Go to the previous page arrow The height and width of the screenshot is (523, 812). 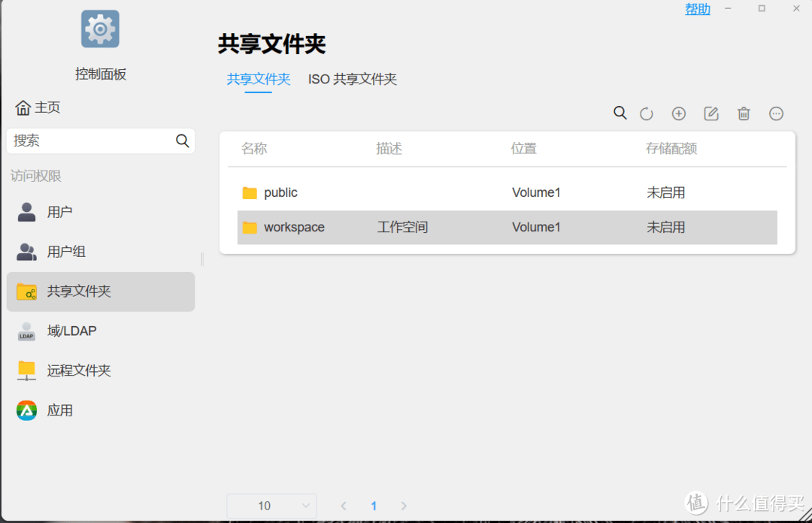tap(344, 506)
